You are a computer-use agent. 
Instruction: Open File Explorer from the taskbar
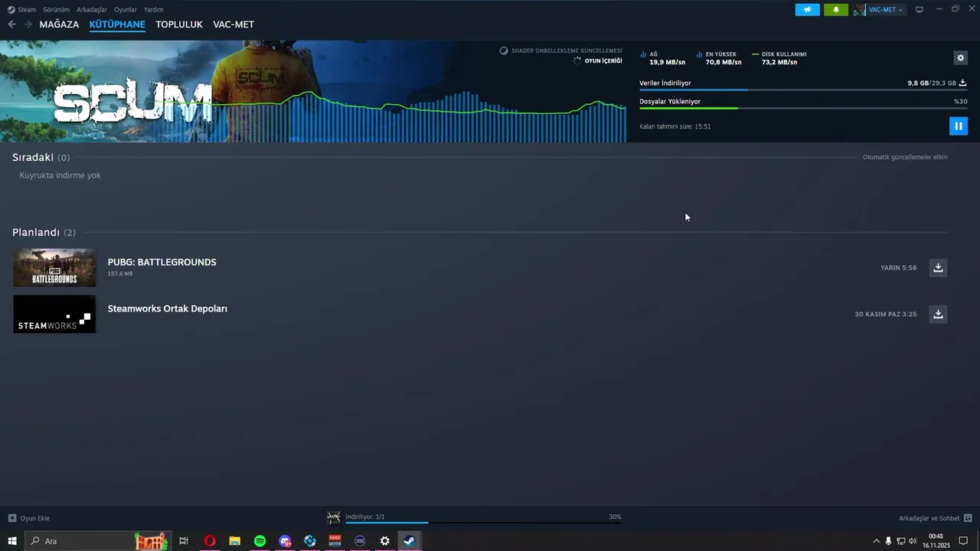point(235,541)
